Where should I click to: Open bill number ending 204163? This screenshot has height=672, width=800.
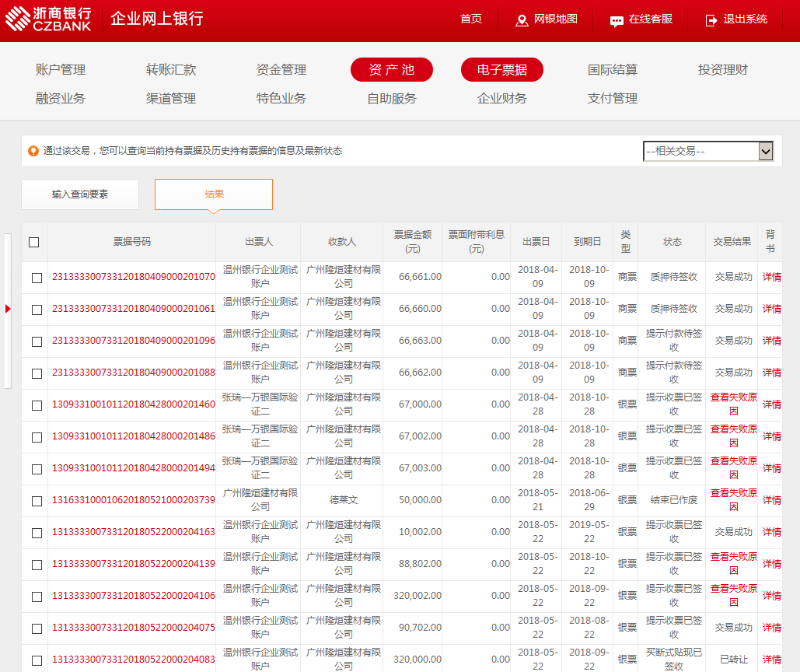[x=134, y=532]
